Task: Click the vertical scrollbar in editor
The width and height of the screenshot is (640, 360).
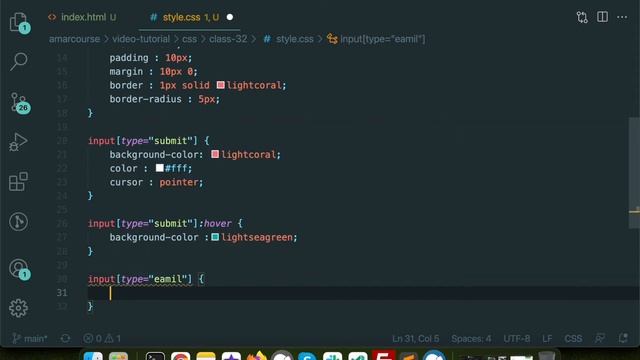Action: pos(634,173)
